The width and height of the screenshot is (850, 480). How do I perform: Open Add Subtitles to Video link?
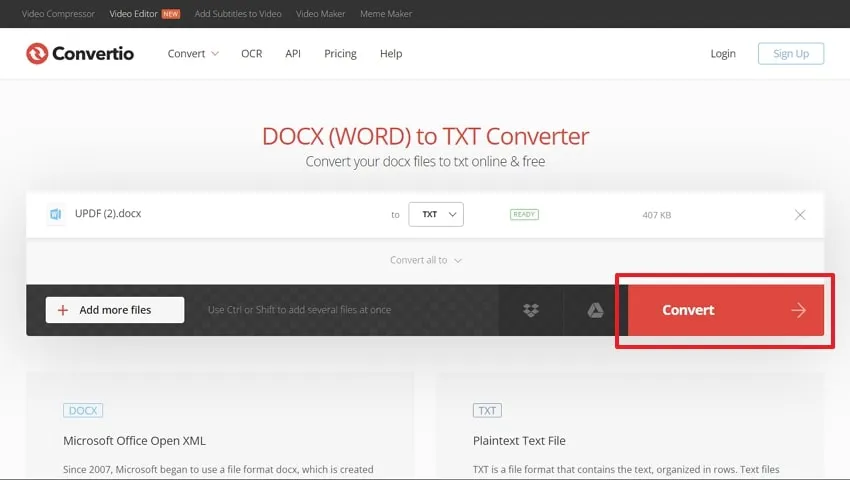238,14
